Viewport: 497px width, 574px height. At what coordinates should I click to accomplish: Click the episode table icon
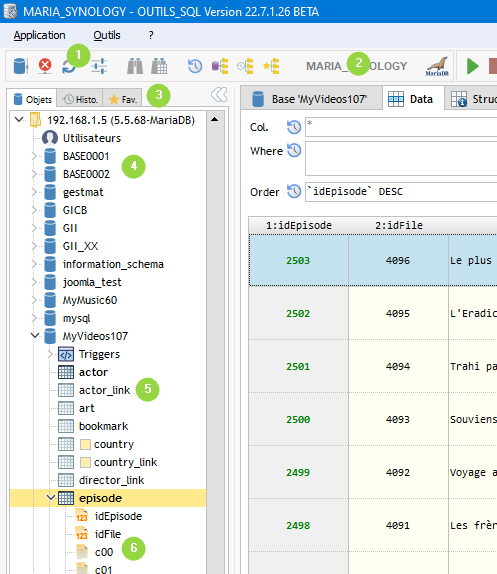[66, 498]
